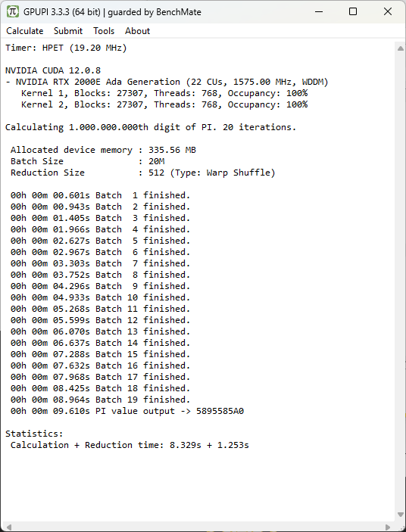Close the GPUPI window
This screenshot has width=406, height=532.
(388, 11)
